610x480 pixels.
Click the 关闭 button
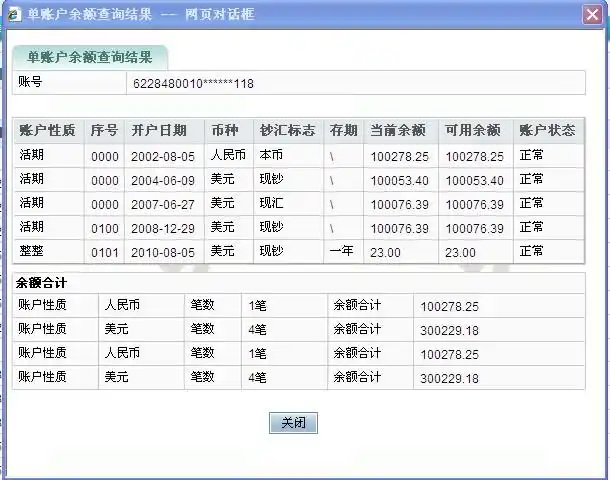293,422
